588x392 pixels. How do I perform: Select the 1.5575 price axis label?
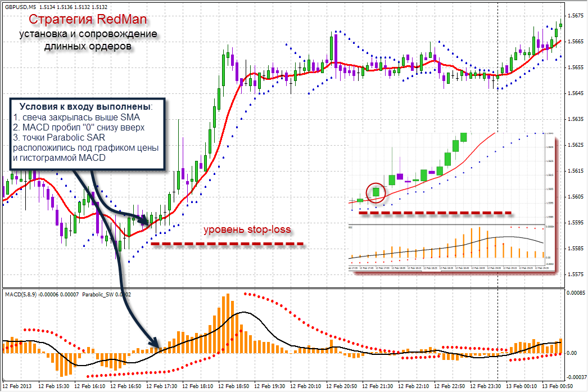pyautogui.click(x=576, y=274)
